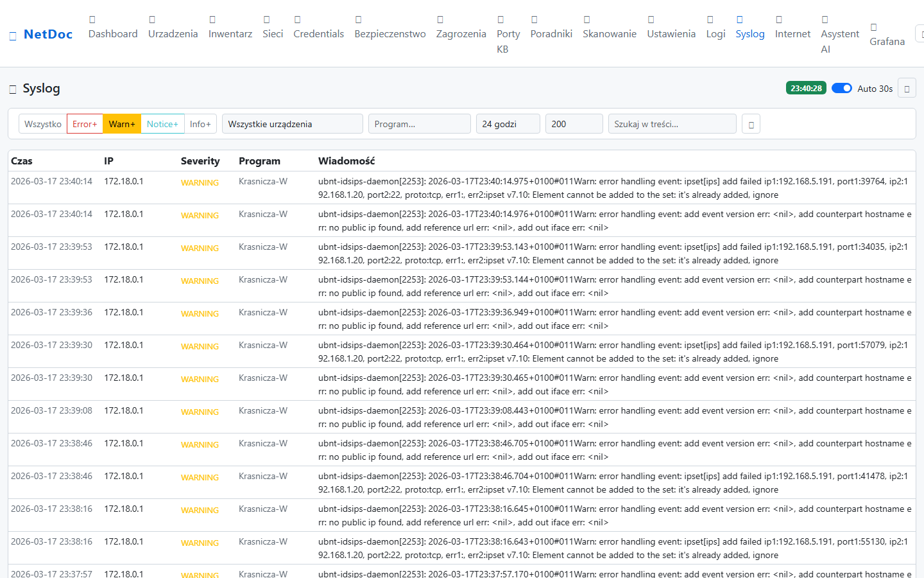Open the Asystent AI link
924x578 pixels.
coord(839,41)
